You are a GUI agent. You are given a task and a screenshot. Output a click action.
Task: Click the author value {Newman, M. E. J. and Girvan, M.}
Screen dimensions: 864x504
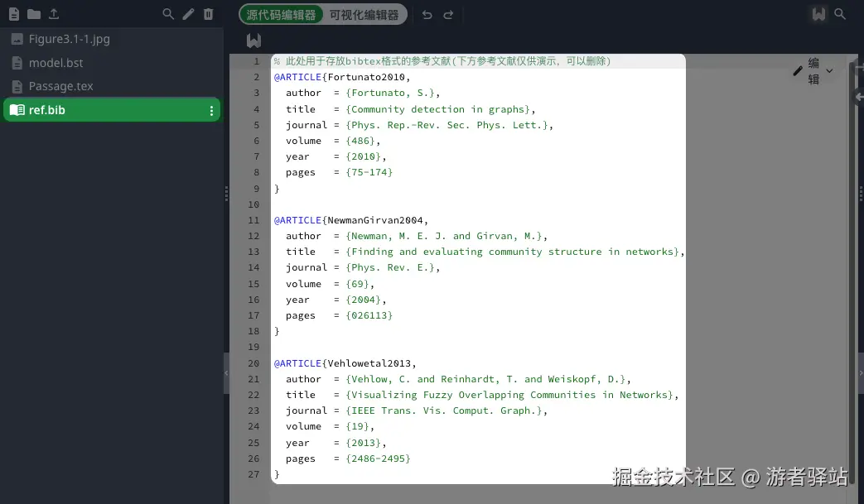point(443,236)
